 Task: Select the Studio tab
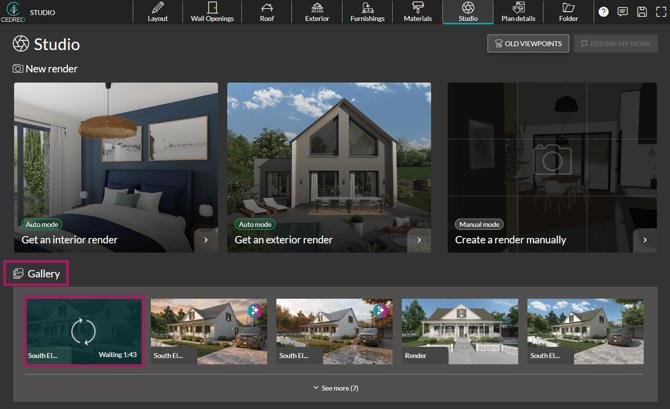click(468, 12)
